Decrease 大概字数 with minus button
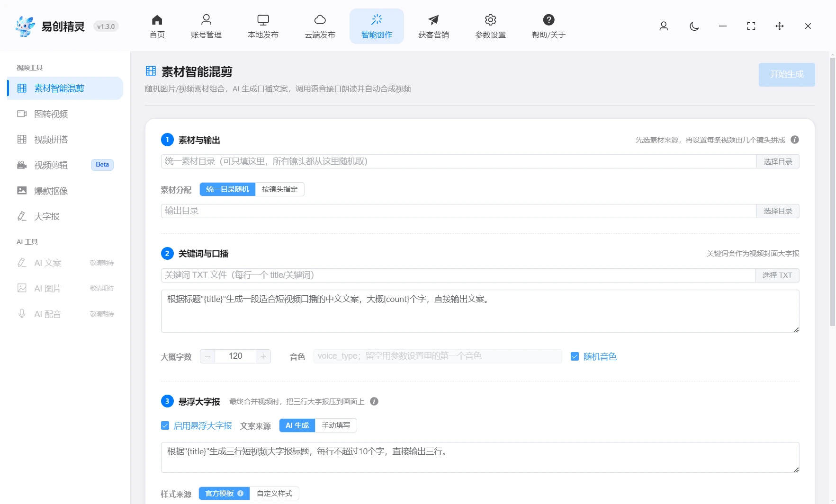The height and width of the screenshot is (504, 836). tap(207, 356)
